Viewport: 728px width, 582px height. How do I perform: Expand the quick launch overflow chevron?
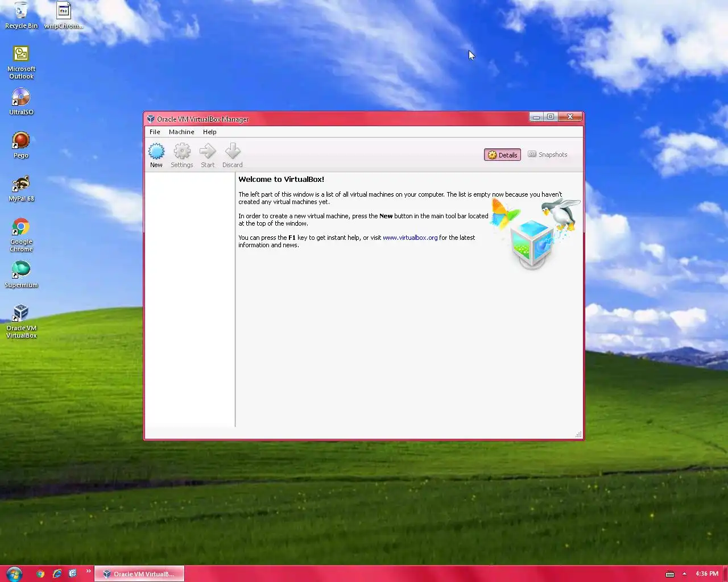click(x=88, y=571)
